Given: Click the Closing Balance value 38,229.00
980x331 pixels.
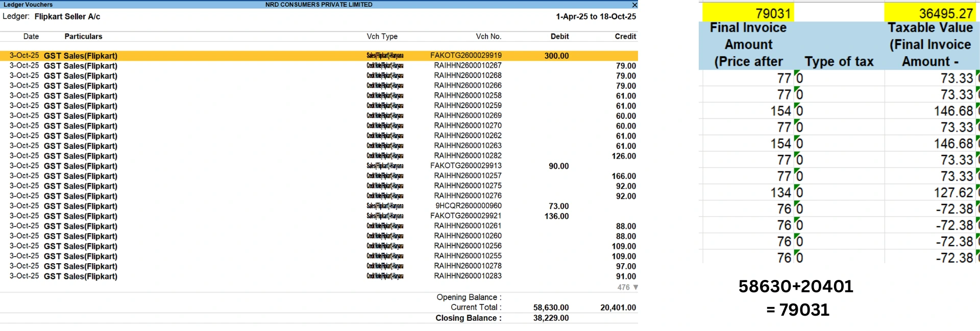Looking at the screenshot, I should (551, 318).
